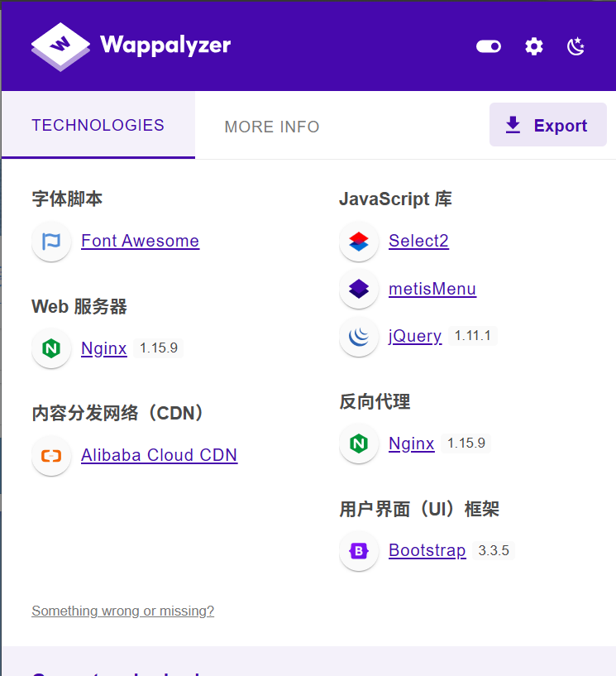Open the metisMenu link

(432, 289)
